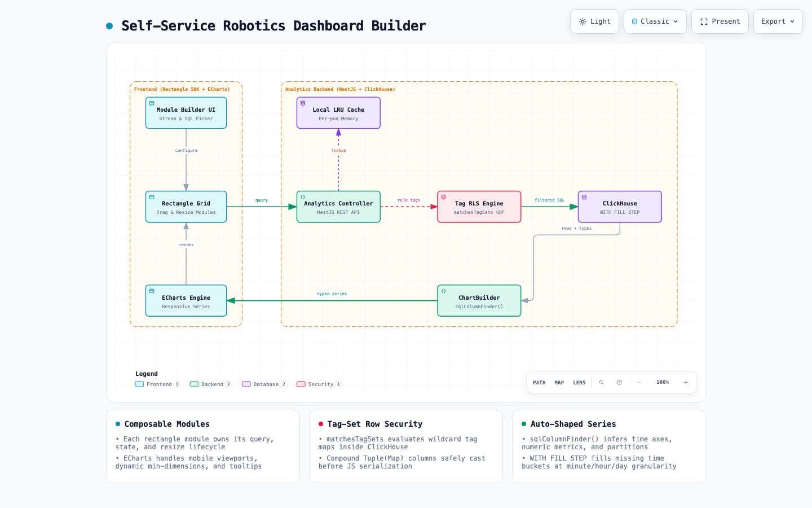Switch to LENS mode in canvas toolbar
The image size is (812, 508).
point(579,383)
